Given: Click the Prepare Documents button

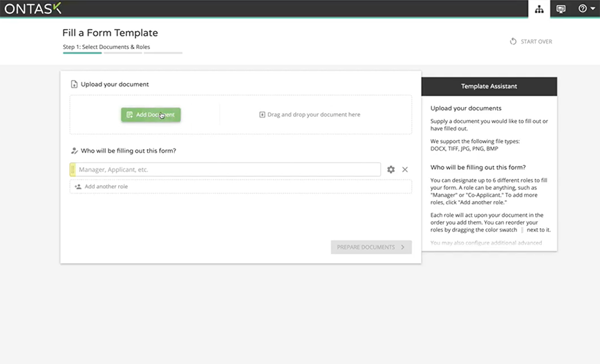Looking at the screenshot, I should [x=371, y=247].
